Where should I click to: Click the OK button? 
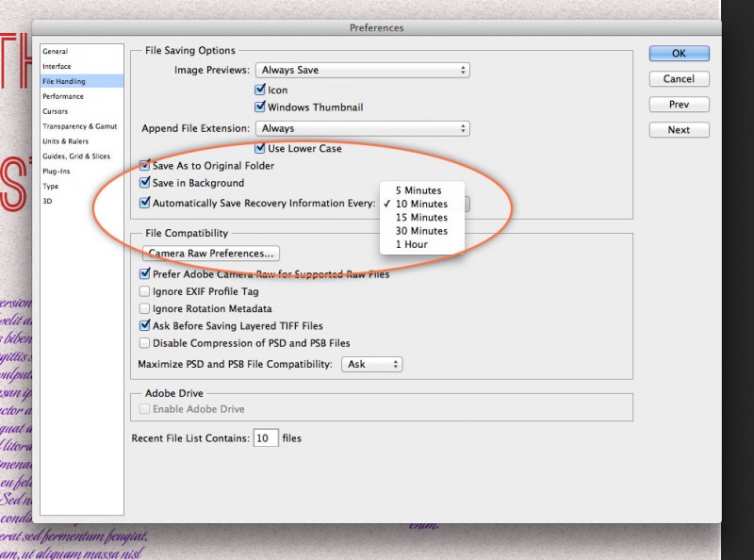tap(679, 54)
